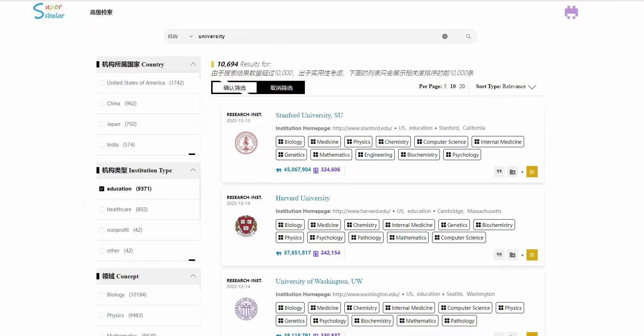Enable the healthcare institution type checkbox
This screenshot has width=644, height=336.
pos(102,209)
